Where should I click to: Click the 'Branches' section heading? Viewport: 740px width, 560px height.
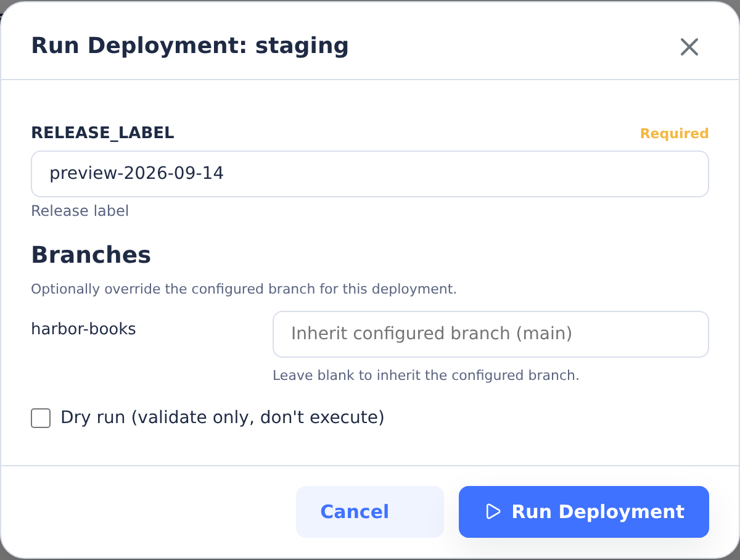[x=91, y=255]
